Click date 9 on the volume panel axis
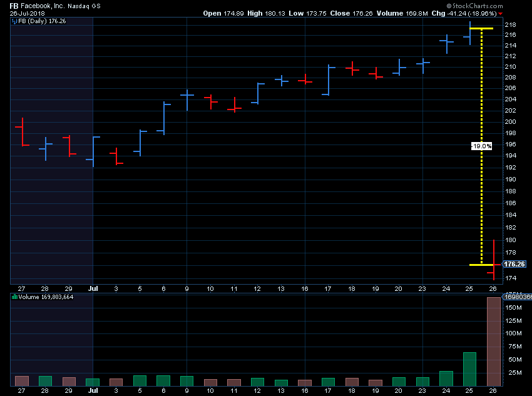The width and height of the screenshot is (532, 396). pos(187,390)
